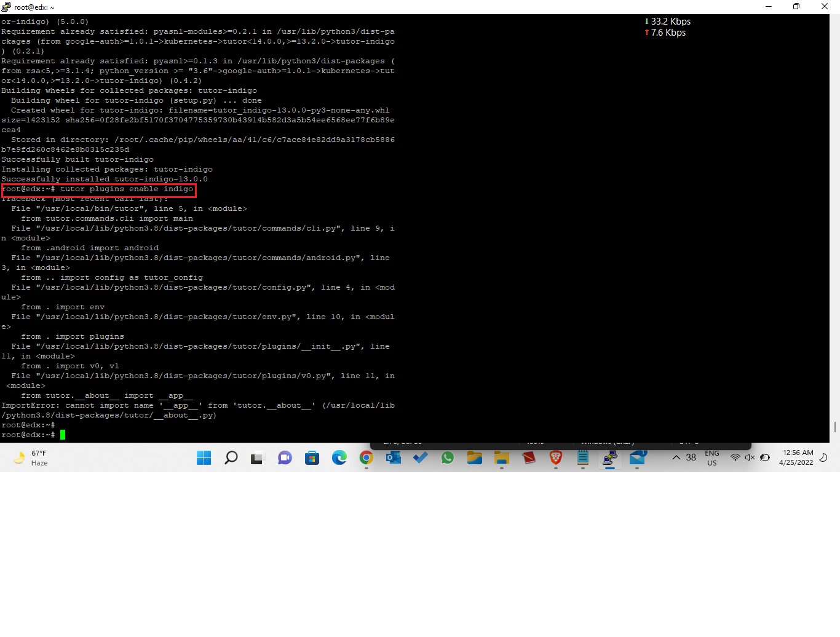Open the Mail app on taskbar
Screen dimensions: 840x637
point(638,457)
